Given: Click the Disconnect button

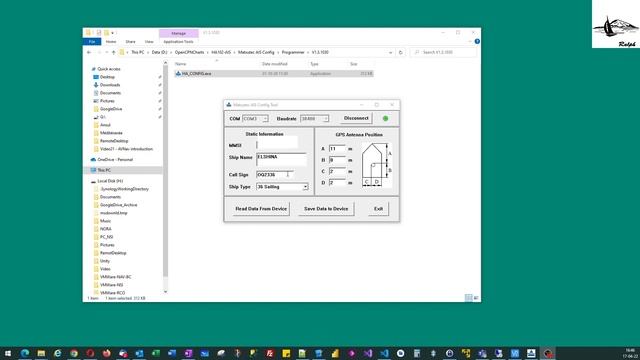Looking at the screenshot, I should point(356,118).
